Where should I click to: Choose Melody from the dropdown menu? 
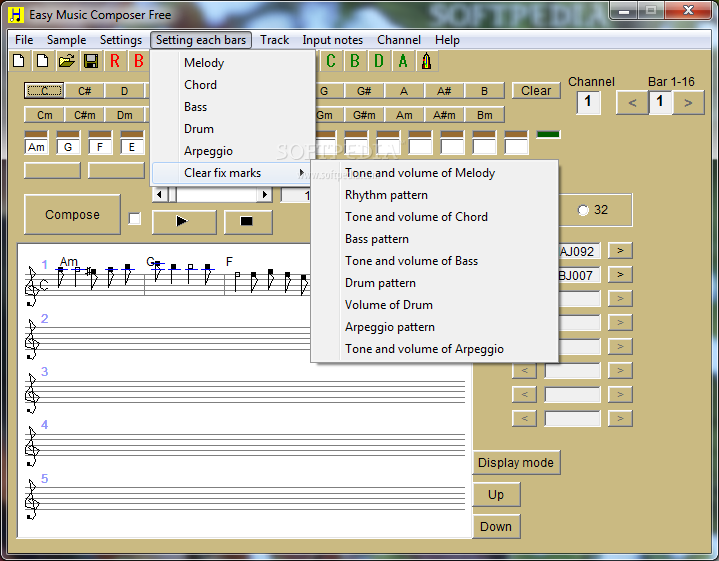(232, 63)
